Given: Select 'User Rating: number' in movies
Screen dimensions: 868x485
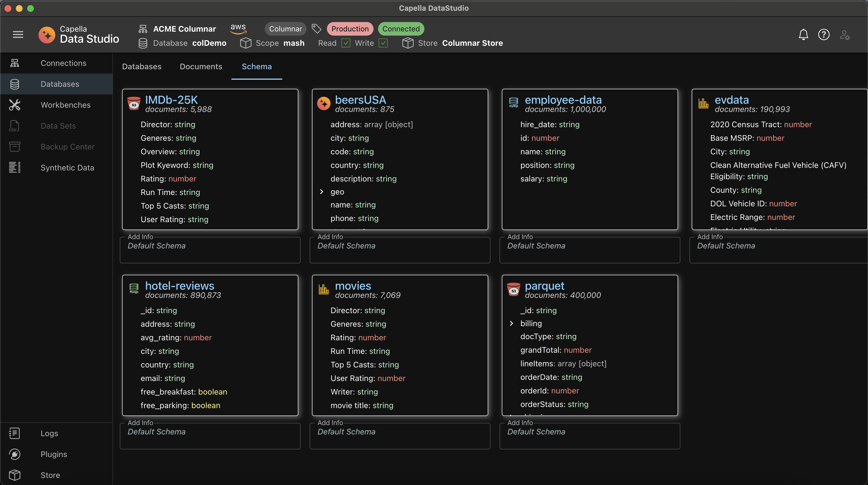Looking at the screenshot, I should coord(368,378).
